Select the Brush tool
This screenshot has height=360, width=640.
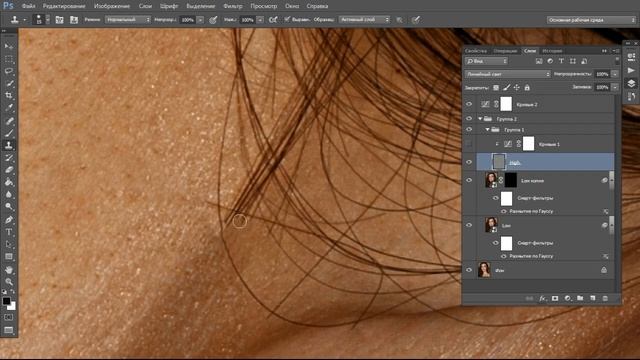click(9, 133)
